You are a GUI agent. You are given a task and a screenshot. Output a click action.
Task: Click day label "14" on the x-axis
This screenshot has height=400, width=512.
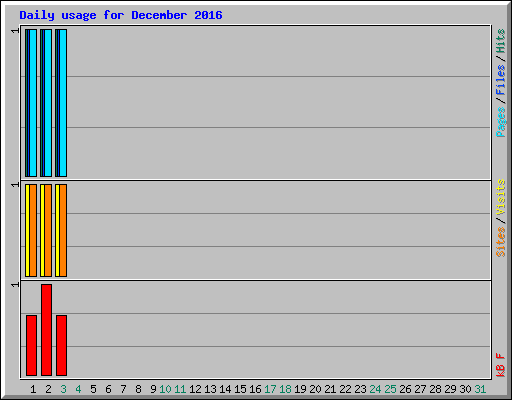pos(225,389)
